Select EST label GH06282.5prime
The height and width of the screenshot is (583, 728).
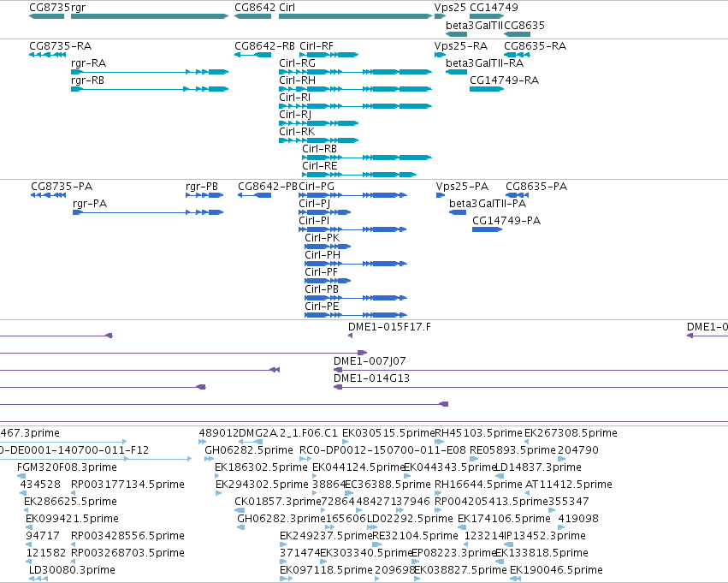[x=249, y=450]
